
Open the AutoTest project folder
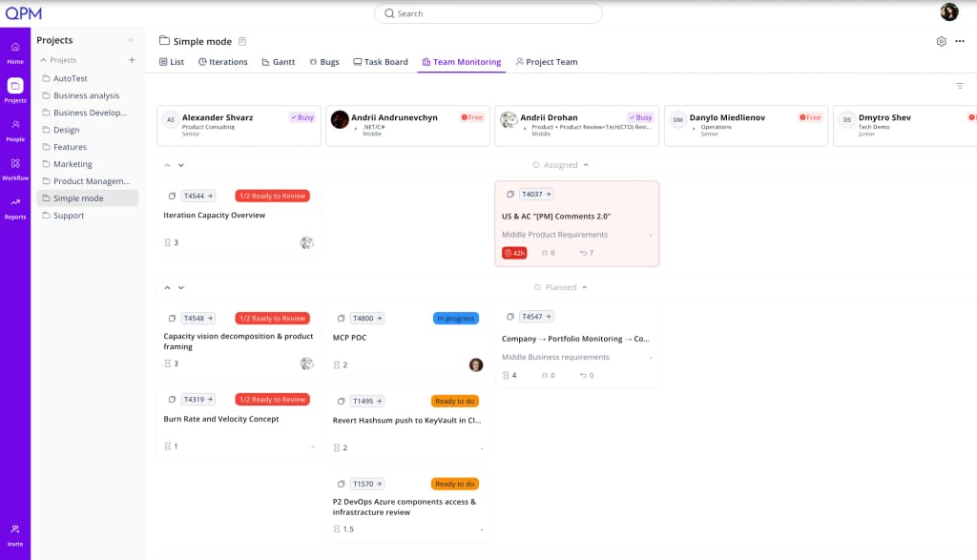pyautogui.click(x=87, y=78)
